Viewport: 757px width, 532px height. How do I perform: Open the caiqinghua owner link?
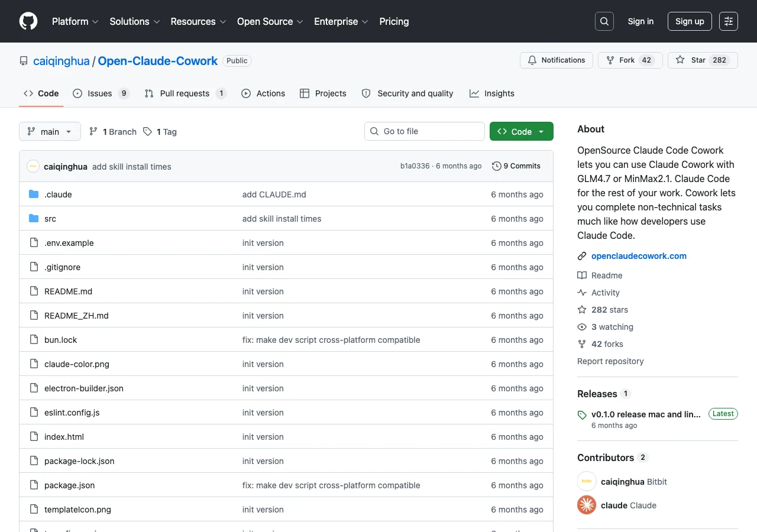(62, 61)
